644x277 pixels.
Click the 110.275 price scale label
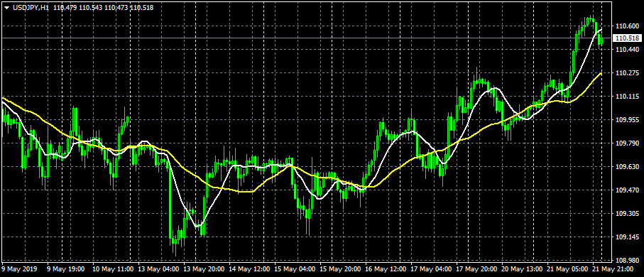pyautogui.click(x=626, y=73)
